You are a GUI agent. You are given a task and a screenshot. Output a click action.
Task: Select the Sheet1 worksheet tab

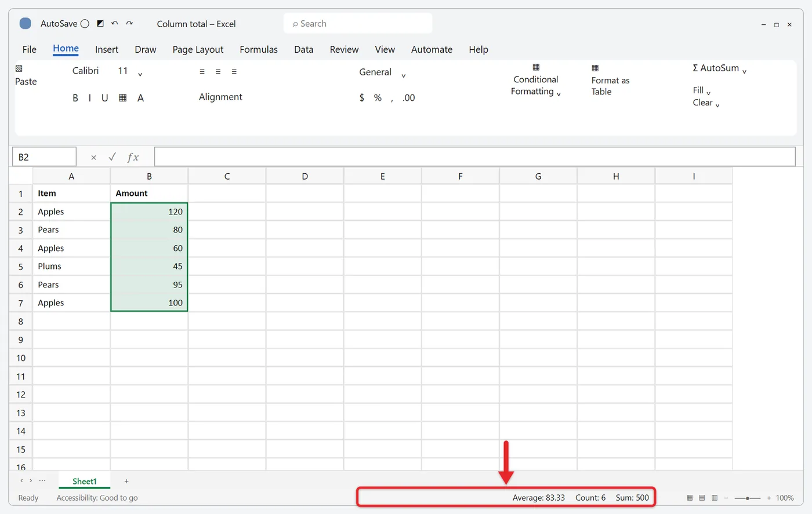point(85,482)
